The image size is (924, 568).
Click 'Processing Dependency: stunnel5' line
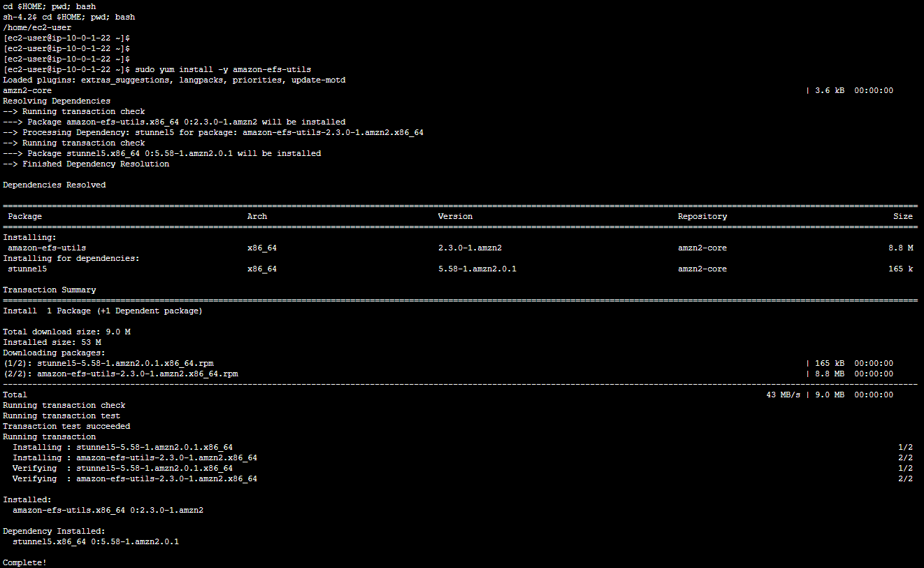coord(213,132)
